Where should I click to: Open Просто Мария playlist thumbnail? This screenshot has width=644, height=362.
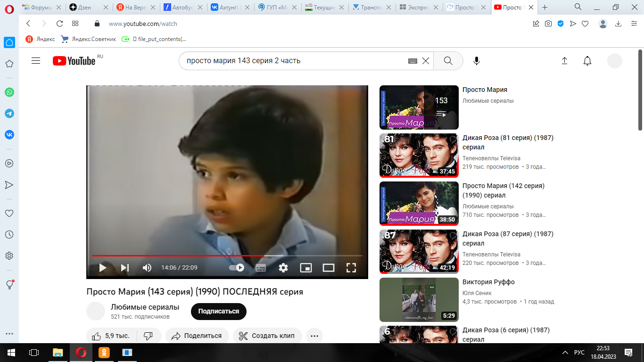tap(419, 107)
